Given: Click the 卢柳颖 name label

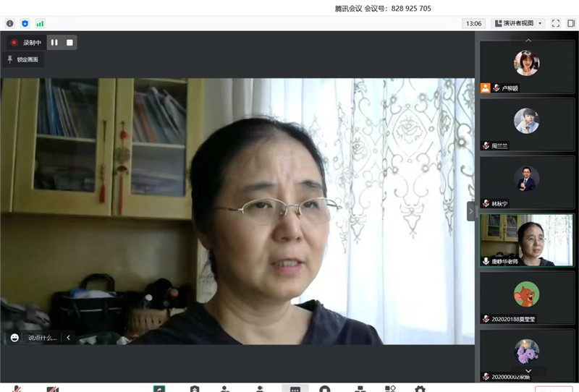Looking at the screenshot, I should pos(510,88).
